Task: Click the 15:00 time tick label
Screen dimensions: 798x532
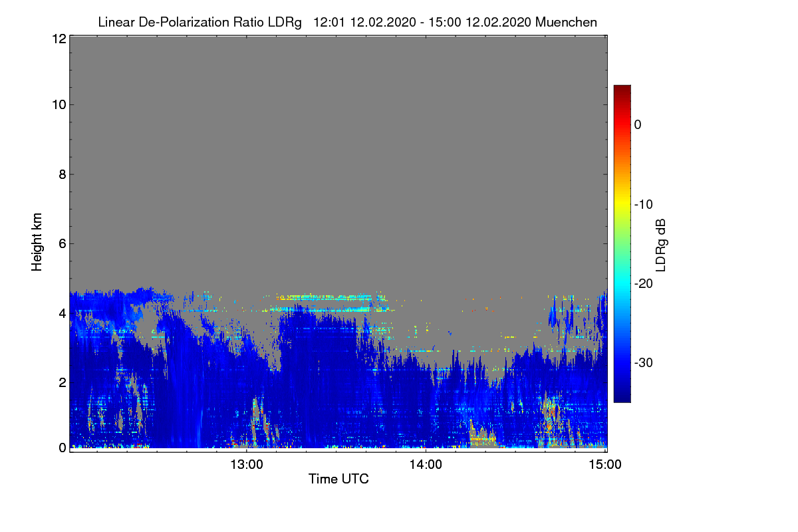Action: pos(605,465)
